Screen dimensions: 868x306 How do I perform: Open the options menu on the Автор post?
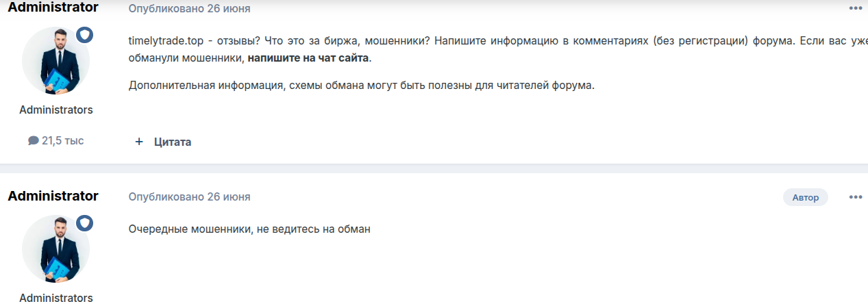(x=855, y=197)
